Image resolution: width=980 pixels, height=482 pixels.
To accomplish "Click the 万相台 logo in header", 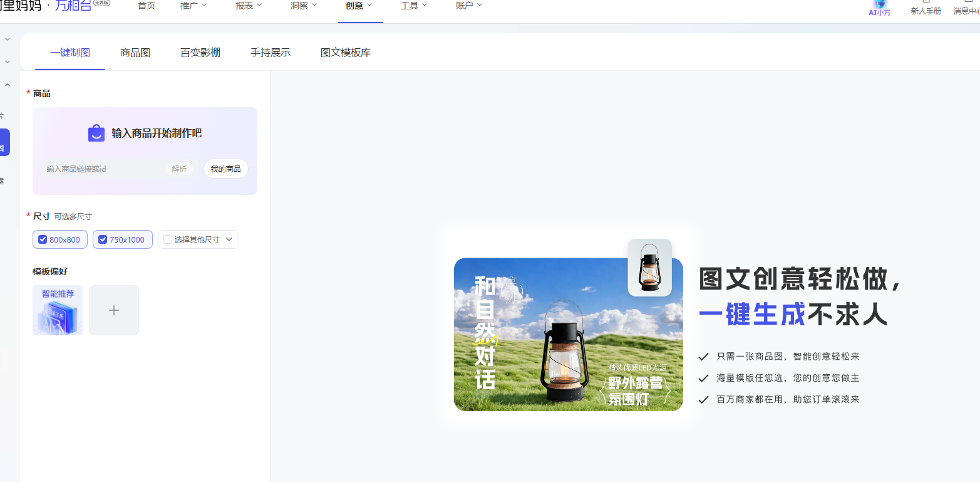I will click(74, 6).
